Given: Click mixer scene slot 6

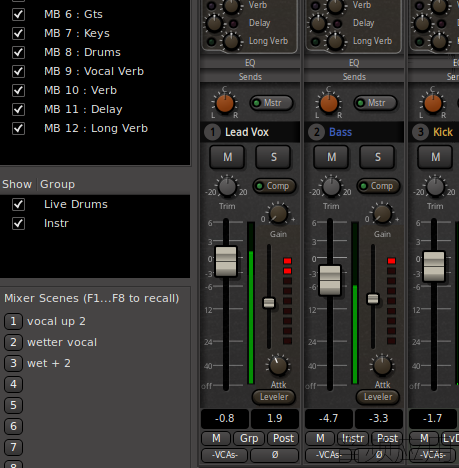Looking at the screenshot, I should pyautogui.click(x=13, y=426).
